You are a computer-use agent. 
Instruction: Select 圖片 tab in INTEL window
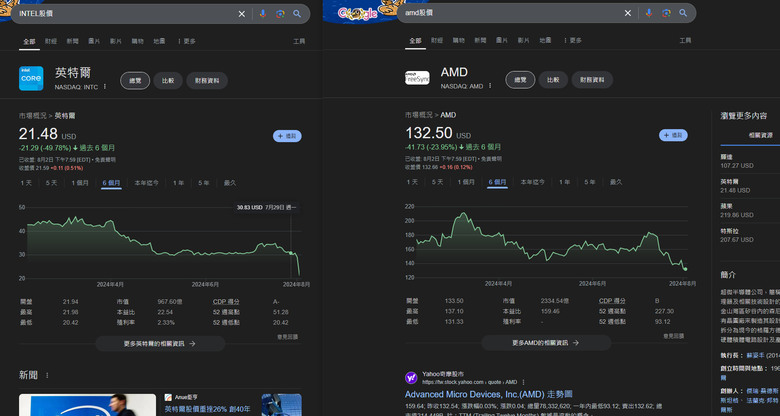click(94, 41)
